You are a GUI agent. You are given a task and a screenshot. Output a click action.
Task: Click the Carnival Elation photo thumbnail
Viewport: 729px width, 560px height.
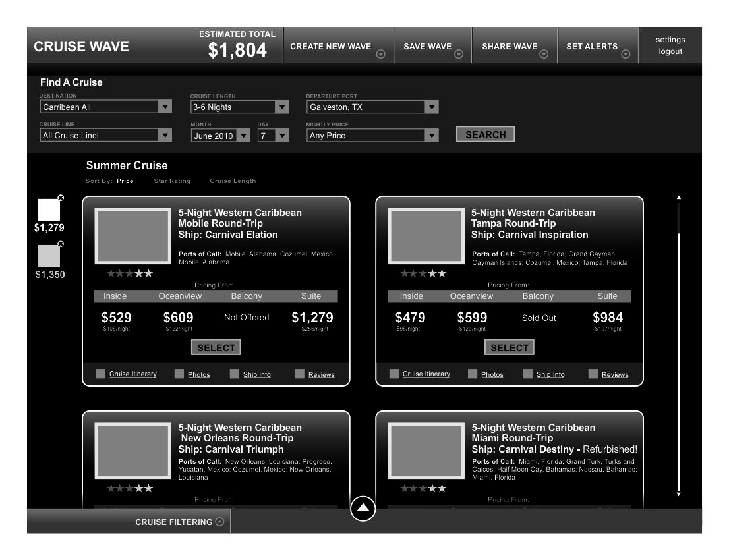tap(133, 236)
